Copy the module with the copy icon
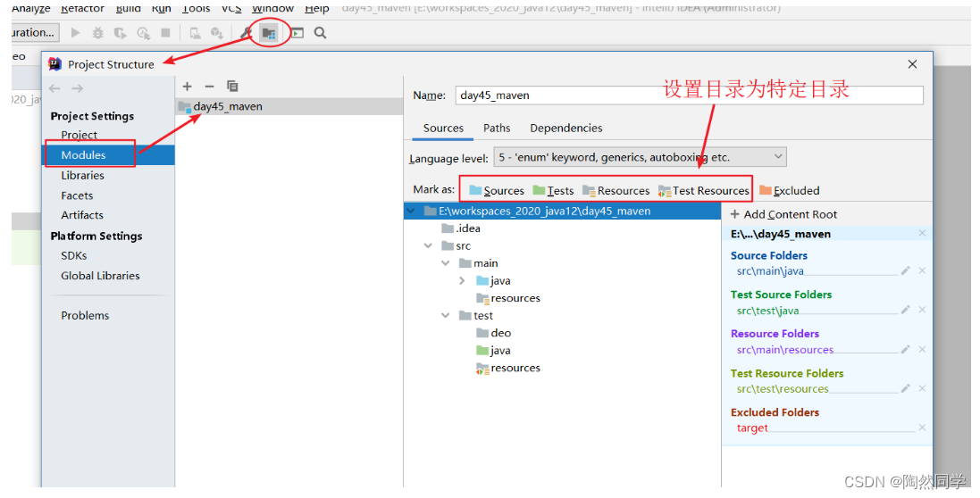 (232, 86)
